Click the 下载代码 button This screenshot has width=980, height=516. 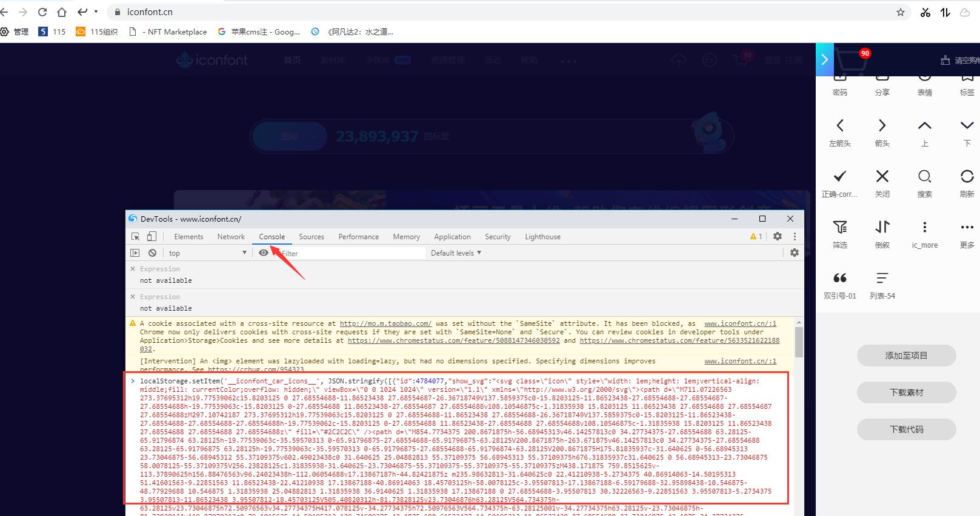tap(906, 429)
